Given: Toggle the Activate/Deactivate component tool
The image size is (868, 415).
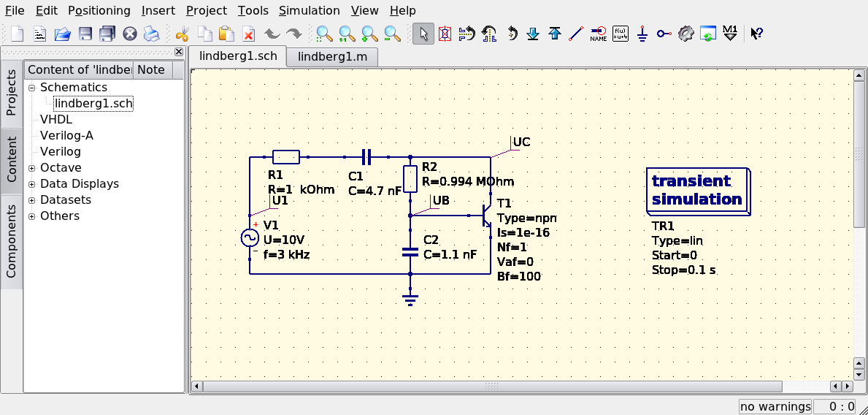Looking at the screenshot, I should [x=445, y=34].
